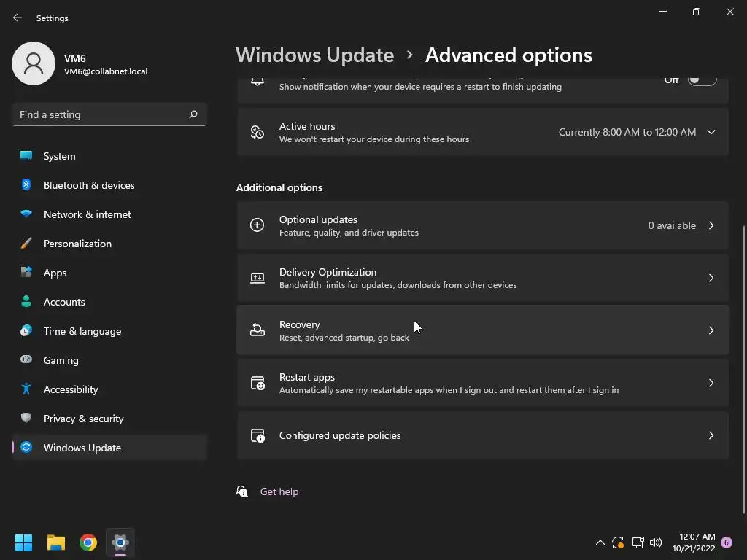Click the Time & language globe icon
The image size is (747, 560).
tap(26, 330)
